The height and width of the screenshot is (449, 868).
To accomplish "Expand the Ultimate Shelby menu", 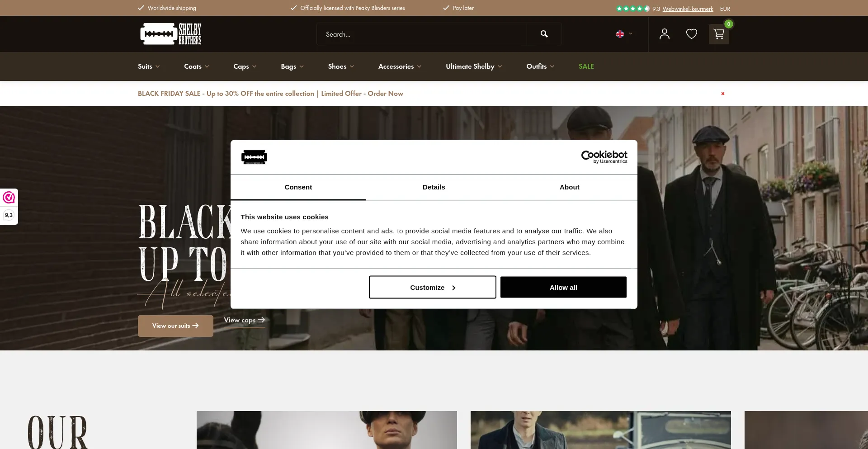I will [x=473, y=66].
